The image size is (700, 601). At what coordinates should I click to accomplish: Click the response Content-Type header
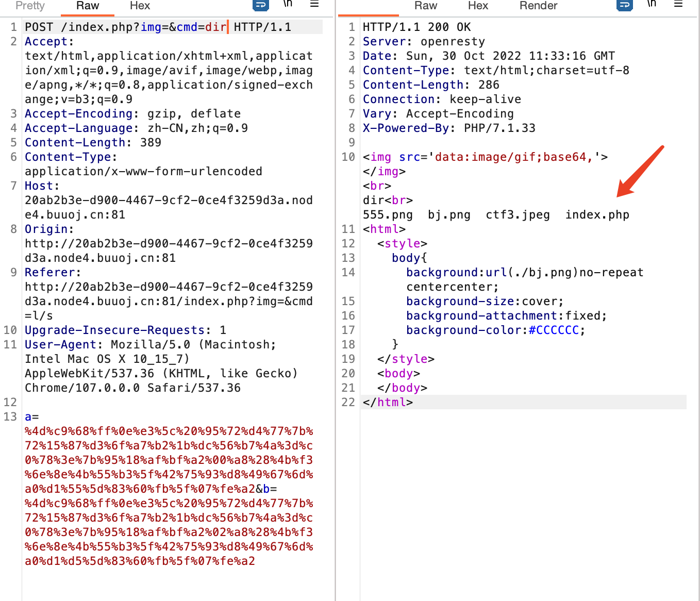click(x=496, y=70)
